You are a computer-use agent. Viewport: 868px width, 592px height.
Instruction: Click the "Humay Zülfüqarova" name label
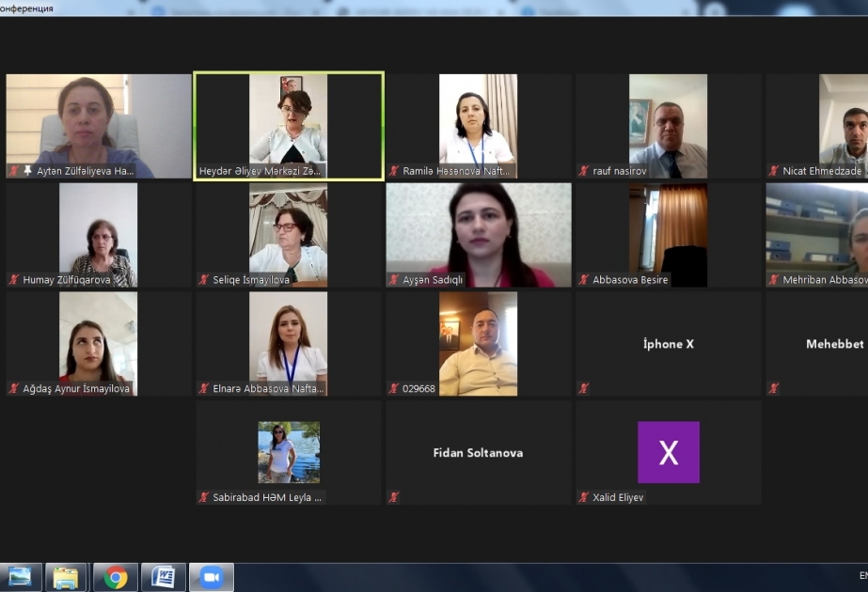67,280
